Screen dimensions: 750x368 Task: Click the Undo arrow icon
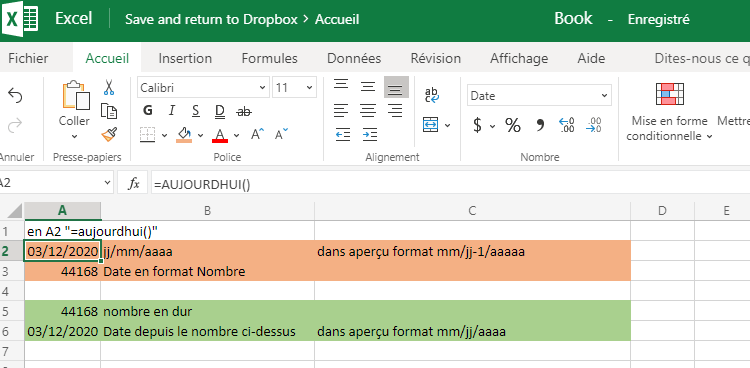[x=15, y=96]
